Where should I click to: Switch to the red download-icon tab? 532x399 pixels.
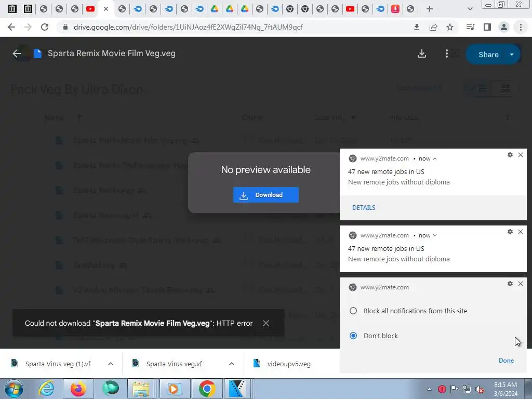395,9
